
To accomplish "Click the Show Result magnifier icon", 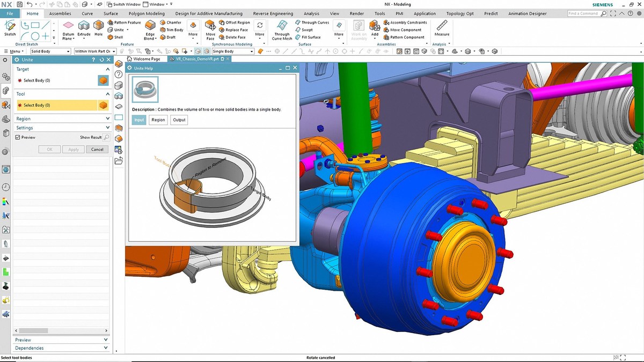I will click(x=106, y=138).
